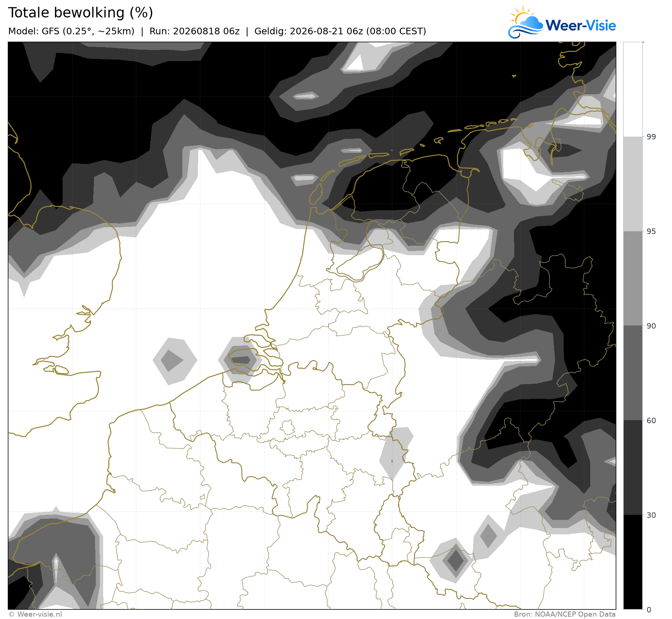Image resolution: width=672 pixels, height=619 pixels.
Task: Click the Totale bewolking (%) title
Action: (x=80, y=13)
